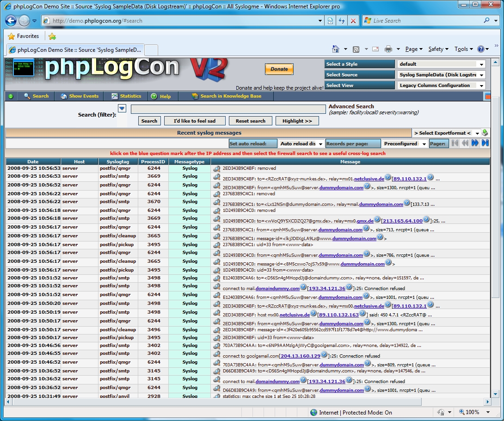The width and height of the screenshot is (504, 421).
Task: Open the Statistics menu item
Action: pos(126,96)
